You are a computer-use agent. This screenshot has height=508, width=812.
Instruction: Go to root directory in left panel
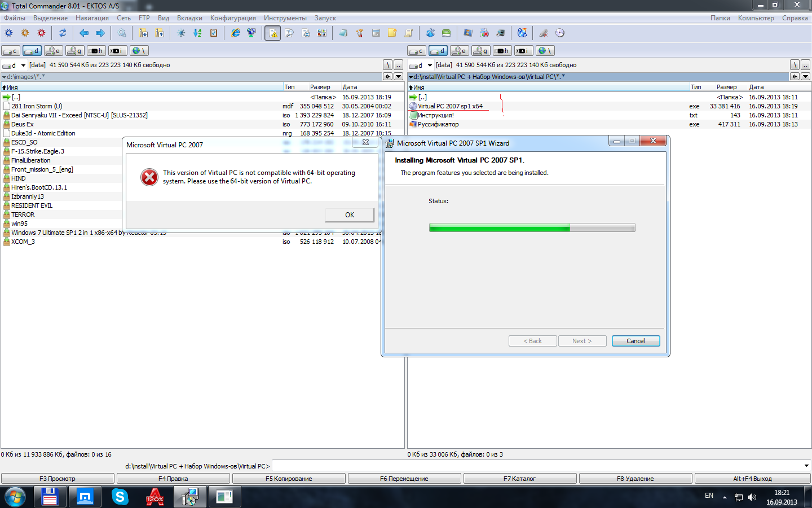coord(388,65)
